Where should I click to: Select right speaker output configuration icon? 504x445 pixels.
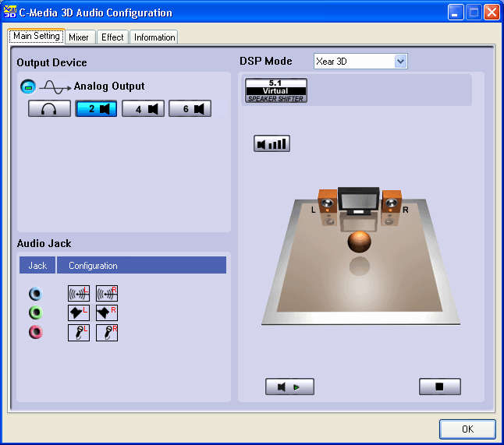coord(107,313)
